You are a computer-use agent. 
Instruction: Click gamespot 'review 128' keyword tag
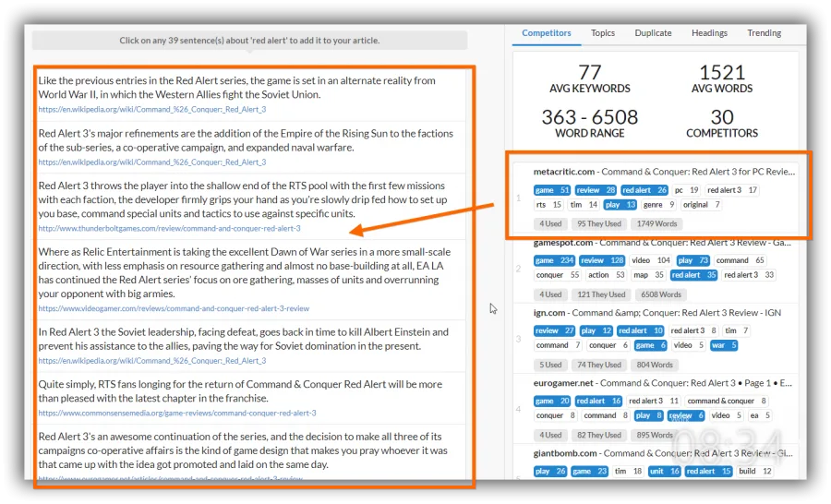601,260
